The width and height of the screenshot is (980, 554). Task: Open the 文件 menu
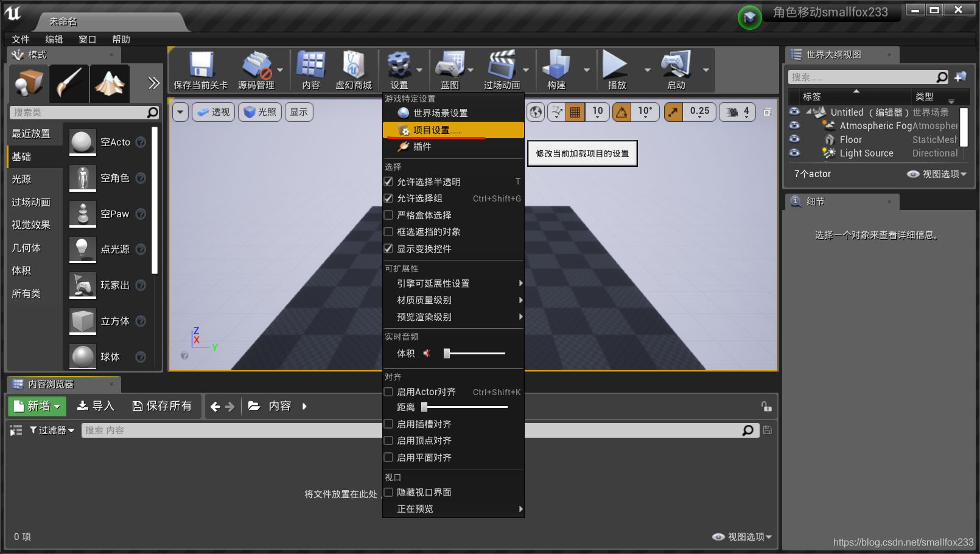[21, 39]
